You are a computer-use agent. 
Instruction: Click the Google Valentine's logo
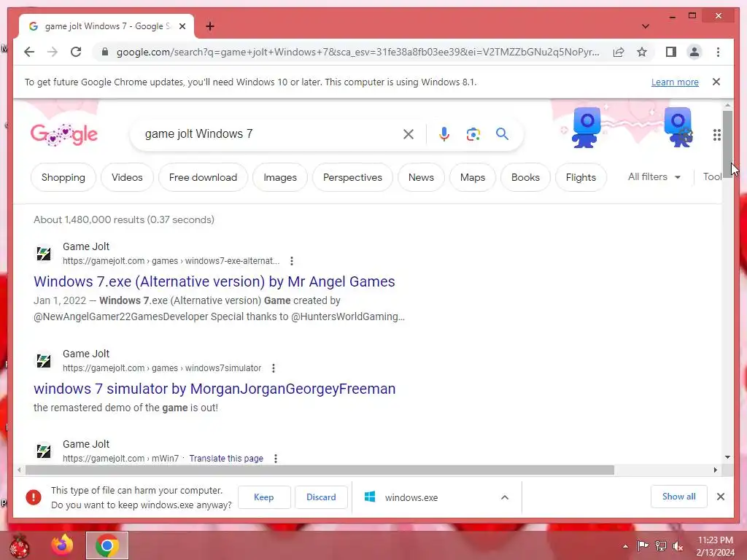[64, 135]
